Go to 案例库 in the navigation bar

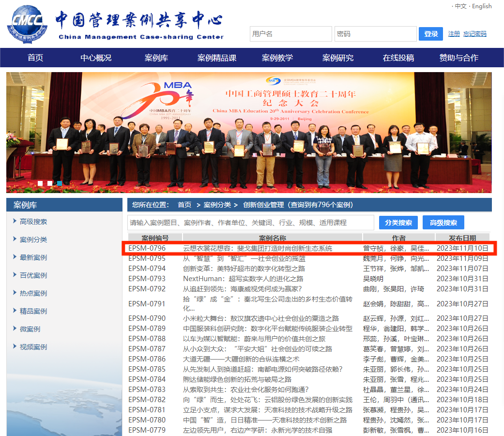point(156,58)
